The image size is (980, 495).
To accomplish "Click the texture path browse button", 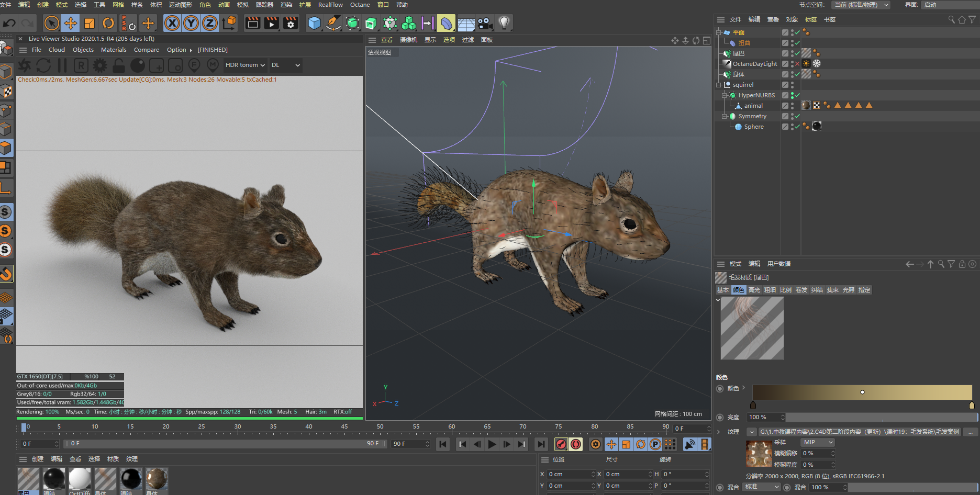I will click(x=971, y=432).
